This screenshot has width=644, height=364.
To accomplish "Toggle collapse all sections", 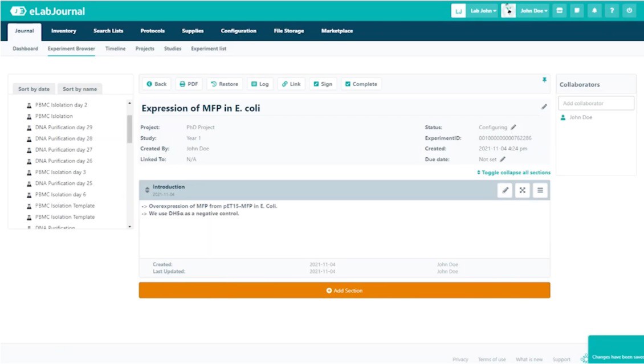I will [513, 173].
